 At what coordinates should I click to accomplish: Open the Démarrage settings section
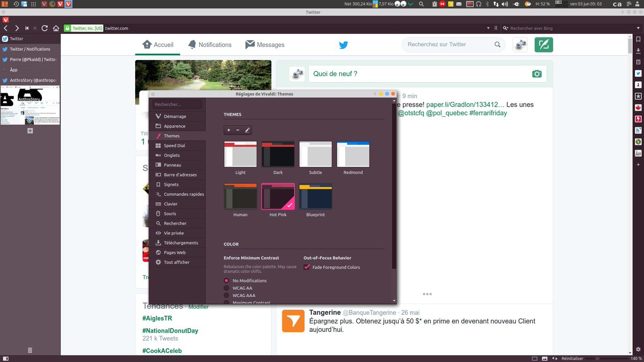point(177,116)
